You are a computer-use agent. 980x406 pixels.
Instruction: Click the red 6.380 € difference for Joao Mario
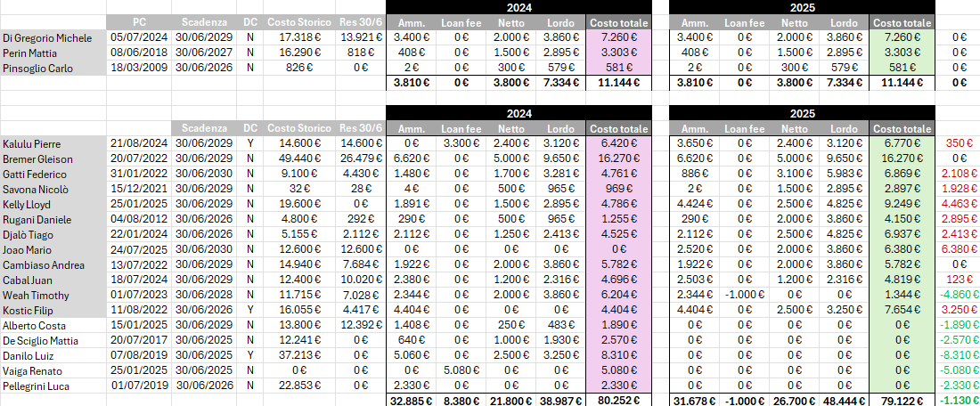click(957, 250)
